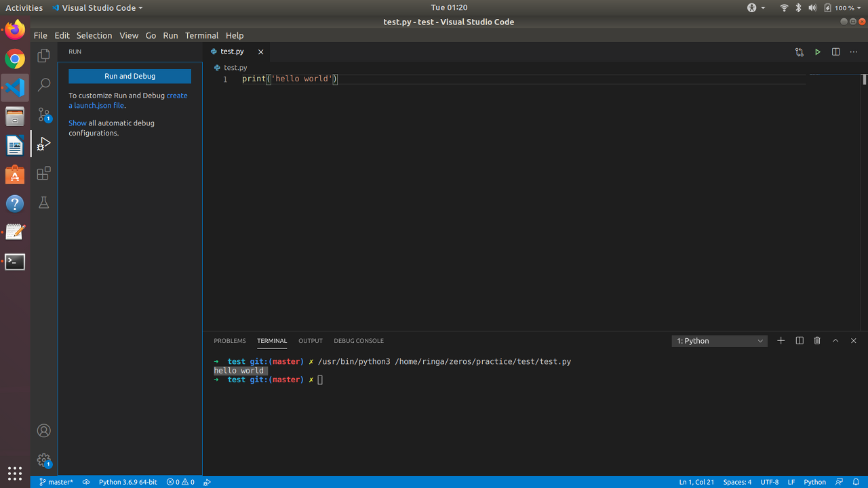Screen dimensions: 868x488
Task: Open the View menu
Action: (129, 35)
